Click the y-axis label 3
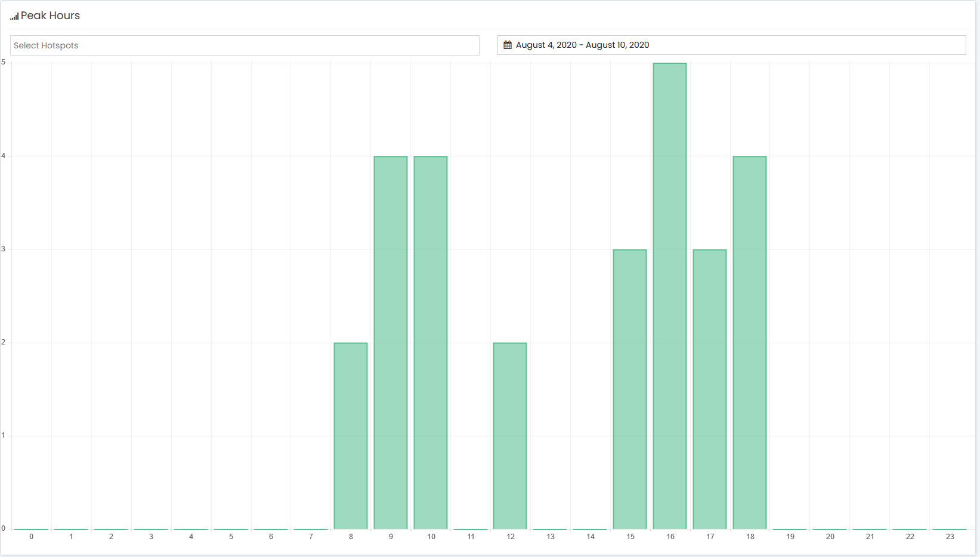 (x=4, y=249)
